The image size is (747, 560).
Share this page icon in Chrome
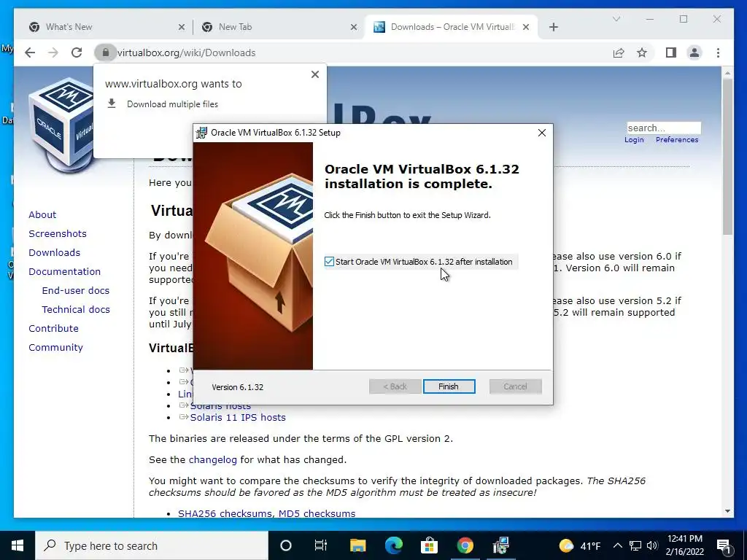(x=619, y=52)
